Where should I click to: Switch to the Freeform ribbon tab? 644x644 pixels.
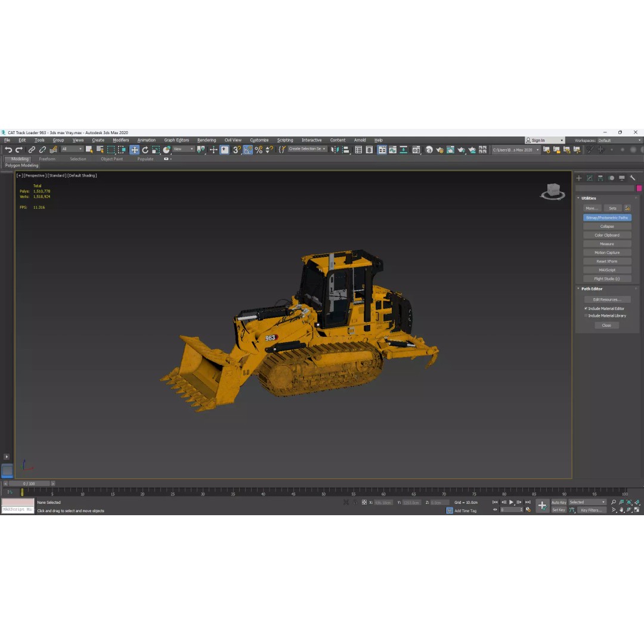(47, 159)
